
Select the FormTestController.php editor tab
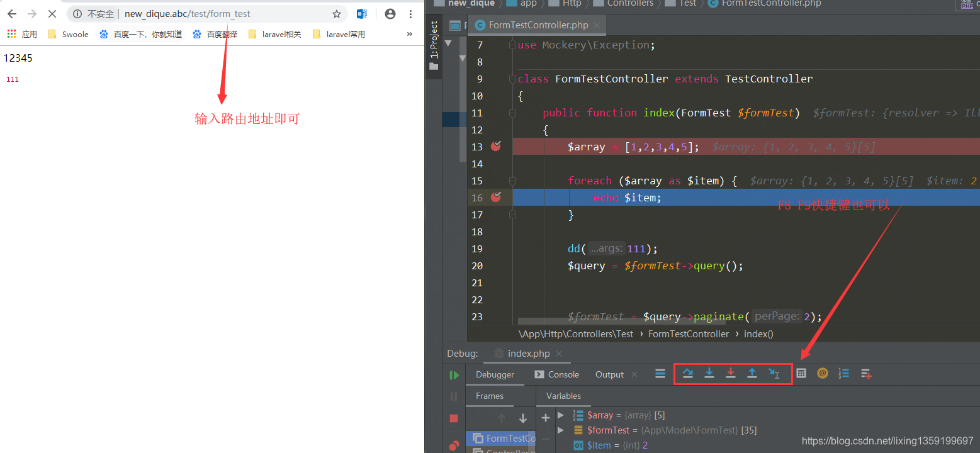(538, 25)
